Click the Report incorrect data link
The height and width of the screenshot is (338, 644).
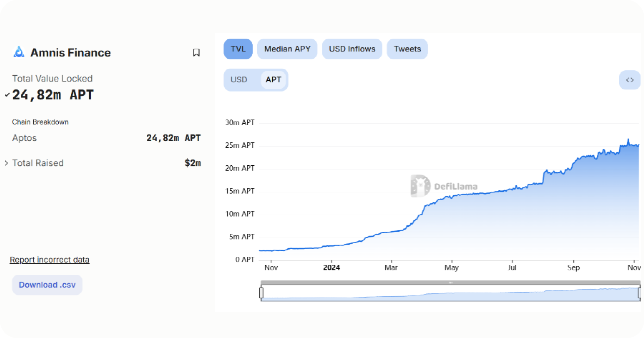click(49, 260)
